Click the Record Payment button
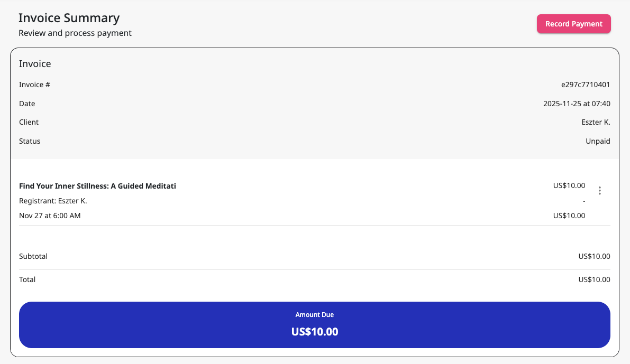 tap(573, 24)
